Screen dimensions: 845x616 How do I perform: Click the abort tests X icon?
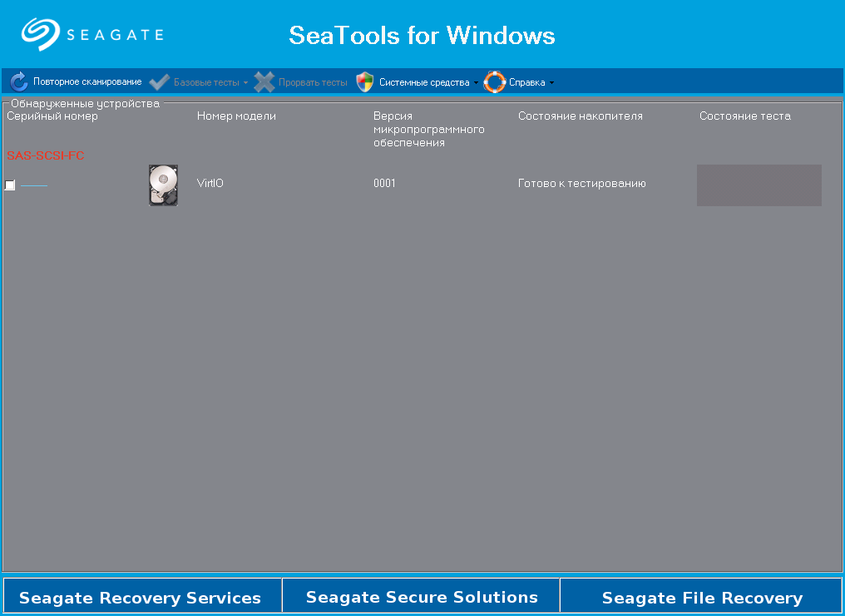click(264, 82)
